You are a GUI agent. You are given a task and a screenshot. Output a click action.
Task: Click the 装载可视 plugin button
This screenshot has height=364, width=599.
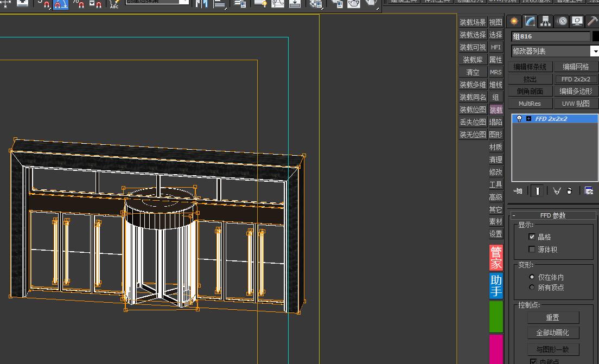click(x=473, y=47)
